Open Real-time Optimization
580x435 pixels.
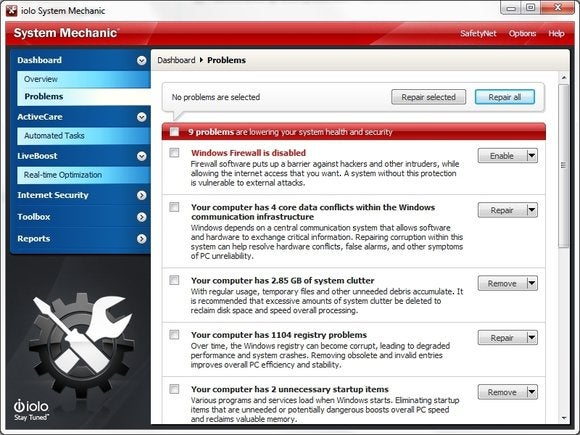point(84,175)
